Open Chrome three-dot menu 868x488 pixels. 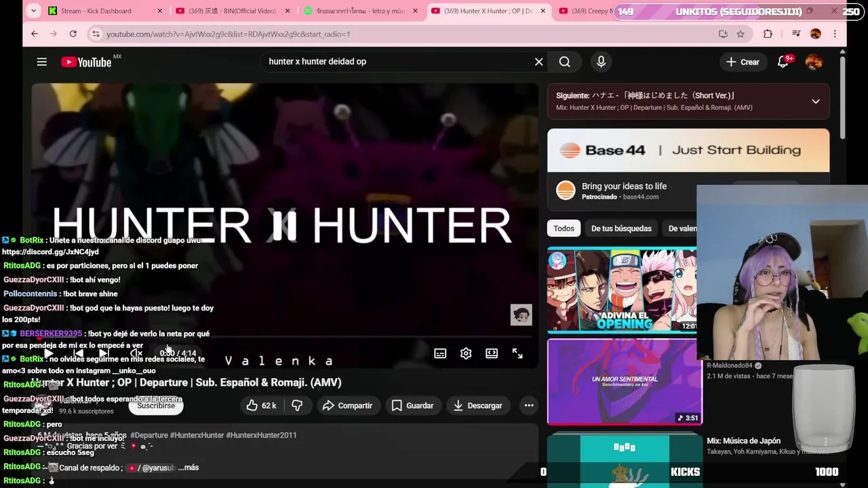(x=835, y=34)
